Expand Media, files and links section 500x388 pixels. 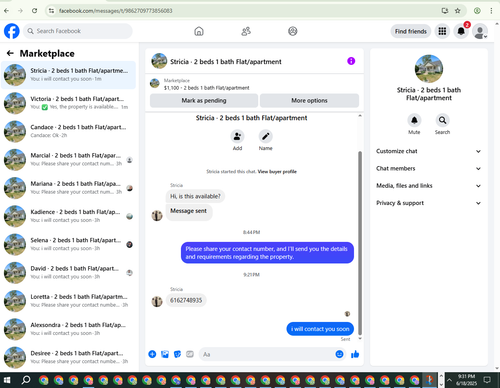click(x=429, y=186)
